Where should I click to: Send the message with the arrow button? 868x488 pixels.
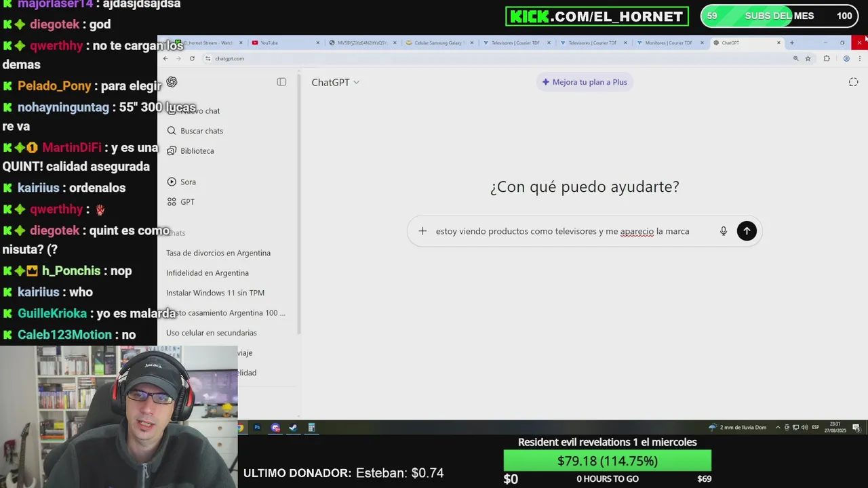tap(747, 231)
